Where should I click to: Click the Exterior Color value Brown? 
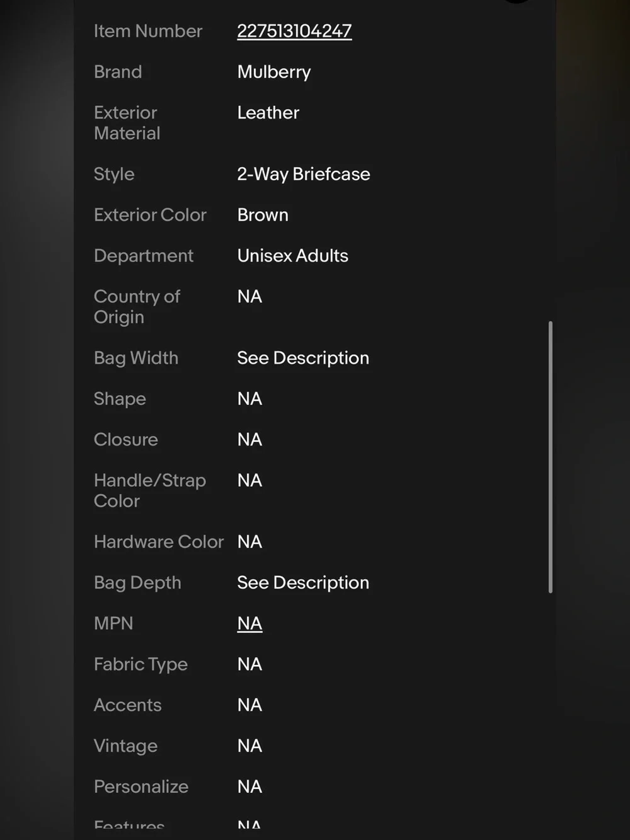click(263, 215)
